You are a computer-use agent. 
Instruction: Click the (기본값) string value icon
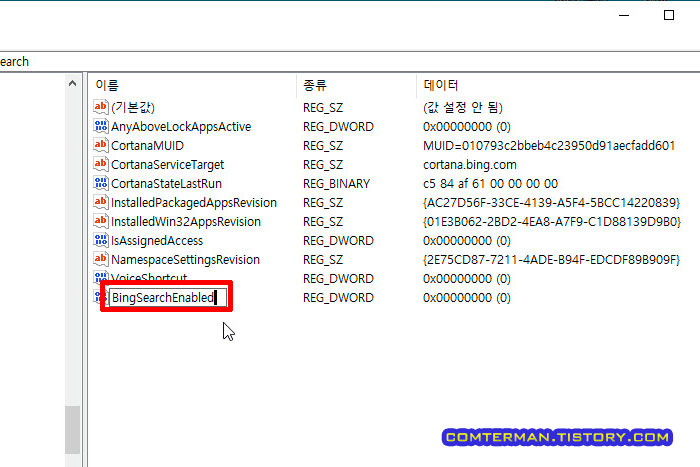[100, 107]
